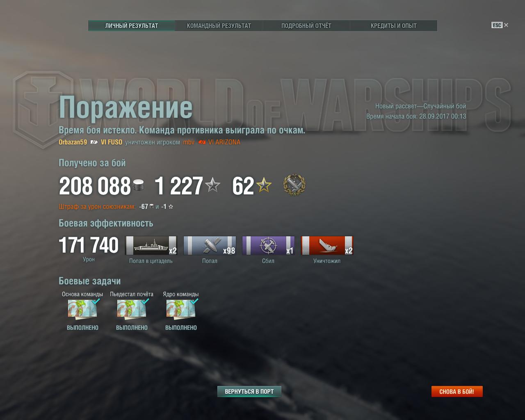Click the 171 740 damage value
The width and height of the screenshot is (525, 420).
pos(89,245)
